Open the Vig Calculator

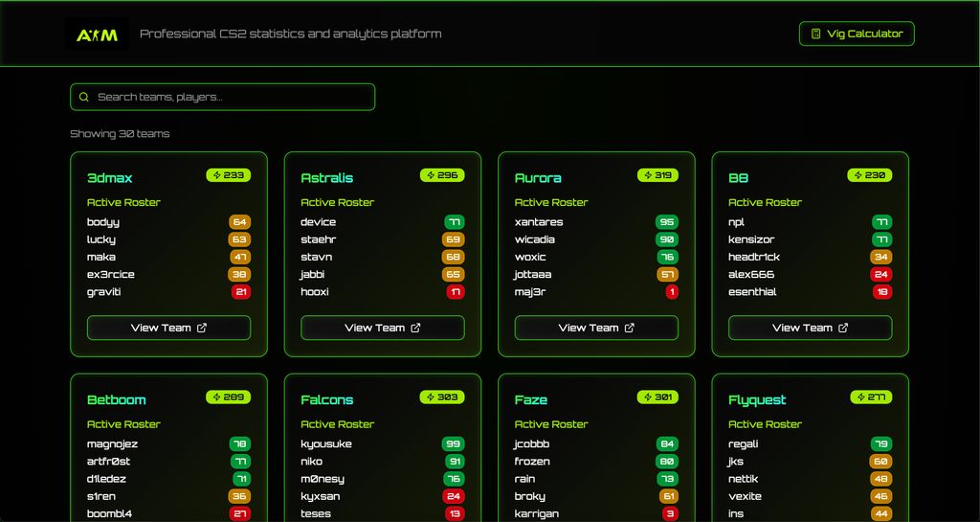pyautogui.click(x=857, y=34)
